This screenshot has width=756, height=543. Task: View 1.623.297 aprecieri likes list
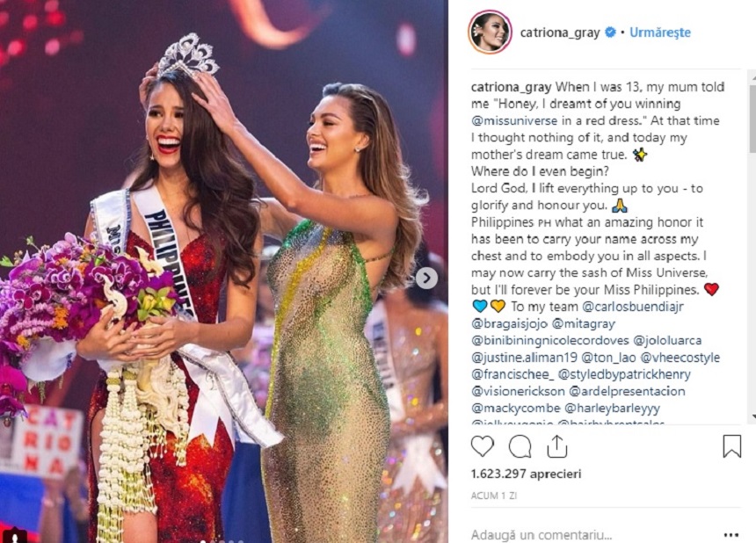(526, 474)
